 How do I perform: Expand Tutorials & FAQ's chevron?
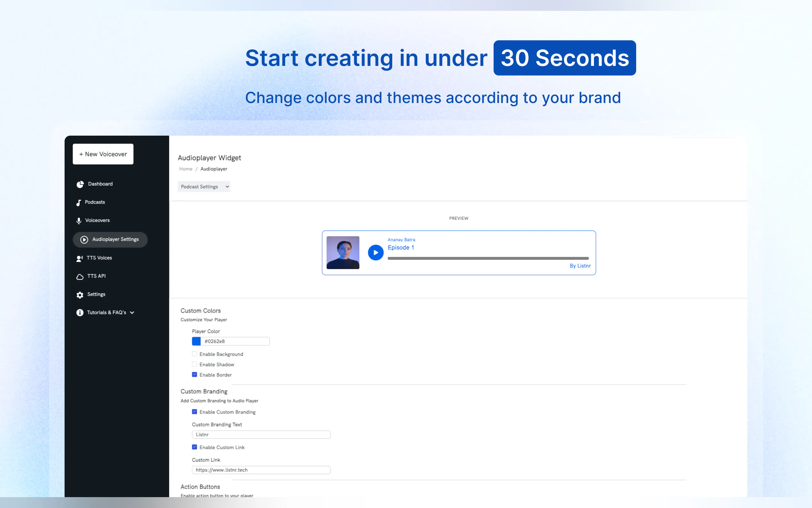(132, 313)
